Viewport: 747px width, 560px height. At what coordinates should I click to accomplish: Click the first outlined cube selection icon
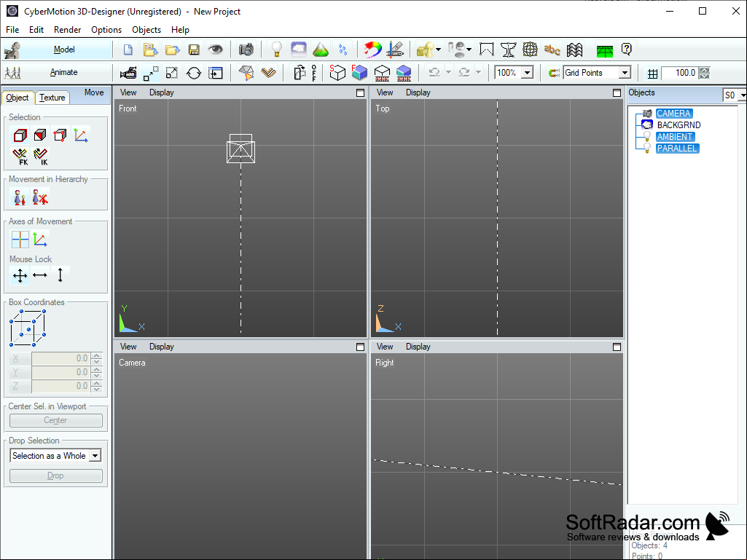click(20, 135)
